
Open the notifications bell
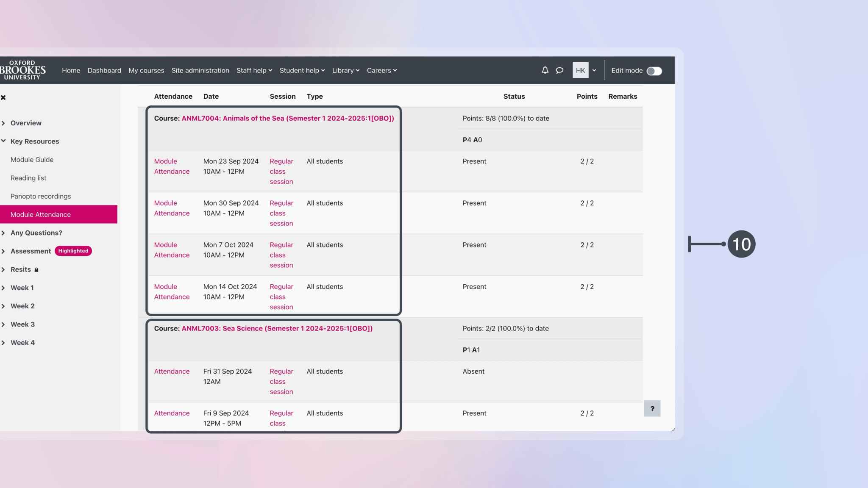(545, 70)
